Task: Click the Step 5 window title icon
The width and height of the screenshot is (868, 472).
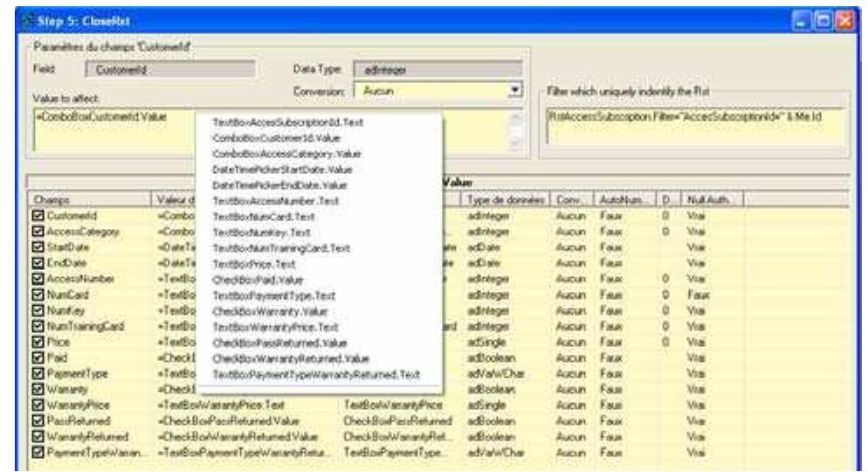Action: tap(27, 22)
